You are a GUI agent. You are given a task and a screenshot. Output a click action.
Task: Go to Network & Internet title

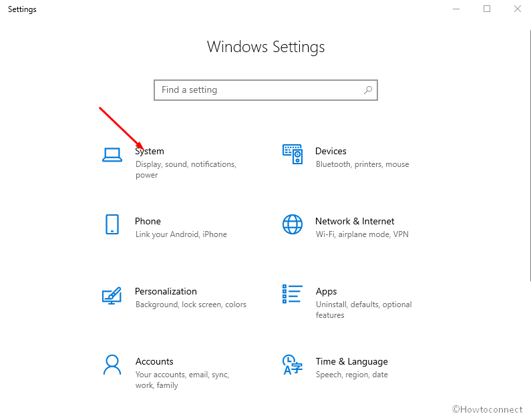tap(355, 221)
